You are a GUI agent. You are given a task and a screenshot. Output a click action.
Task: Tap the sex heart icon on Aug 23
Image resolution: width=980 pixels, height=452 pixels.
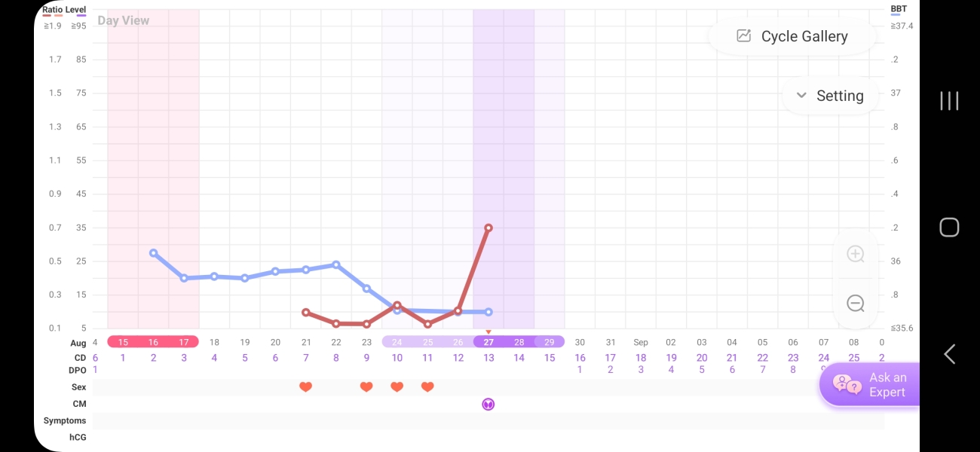coord(366,387)
